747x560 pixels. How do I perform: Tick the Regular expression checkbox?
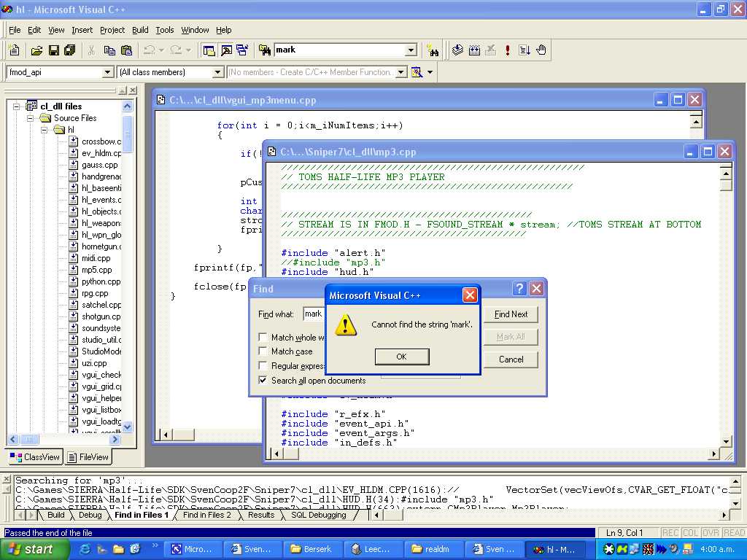(x=263, y=366)
